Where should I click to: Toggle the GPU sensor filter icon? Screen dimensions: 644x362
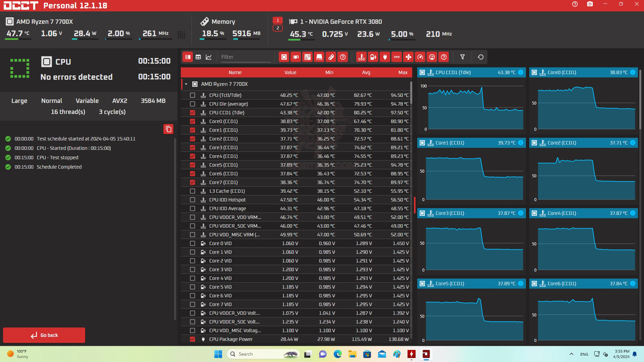tap(296, 57)
